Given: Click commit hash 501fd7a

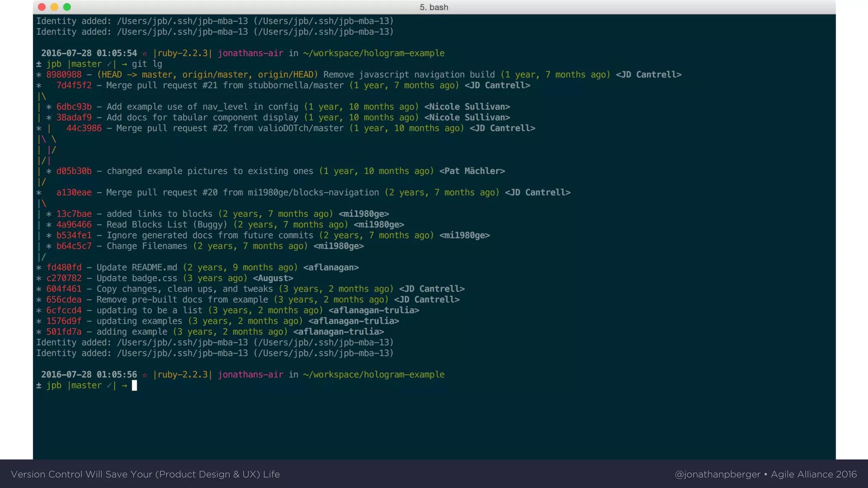Looking at the screenshot, I should coord(64,332).
